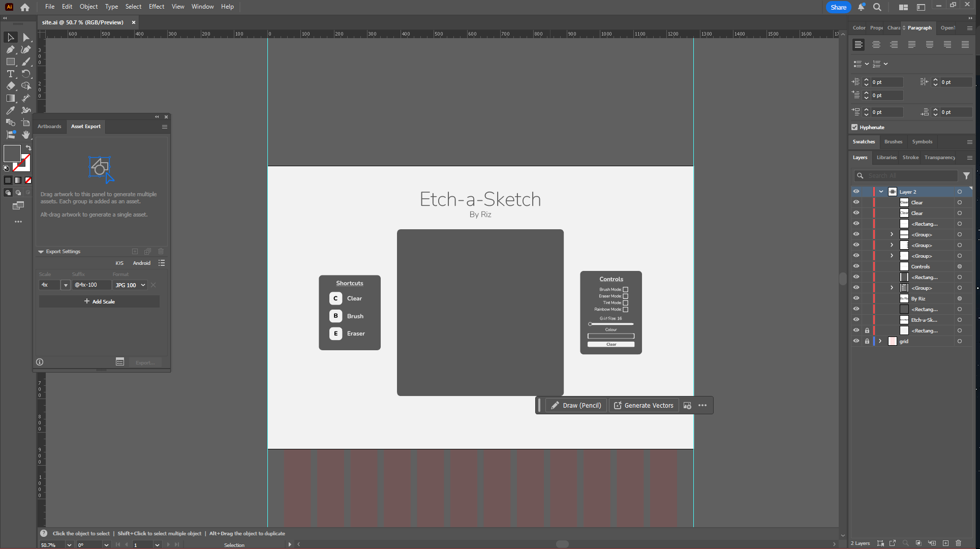The width and height of the screenshot is (980, 549).
Task: Click the Add Scale button
Action: coord(99,301)
